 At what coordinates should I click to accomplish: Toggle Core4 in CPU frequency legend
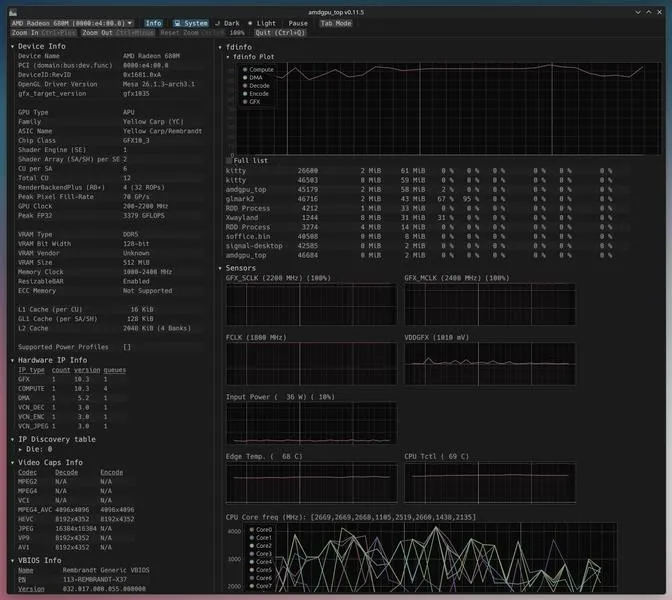coord(261,562)
